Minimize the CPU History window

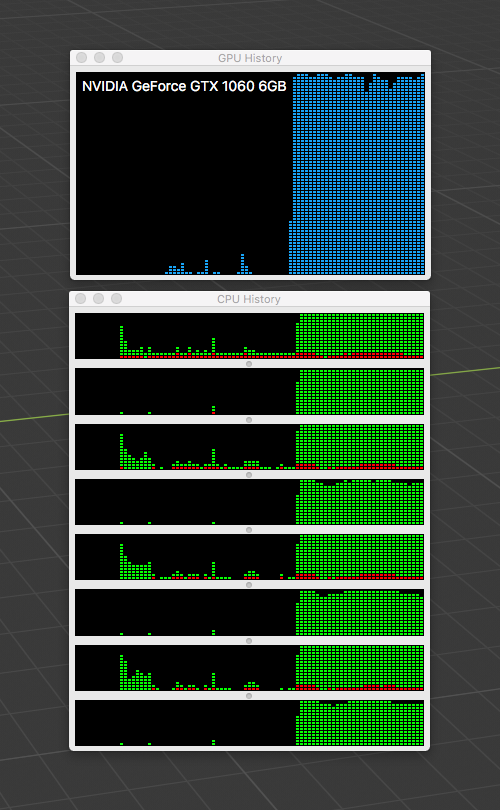pyautogui.click(x=98, y=299)
